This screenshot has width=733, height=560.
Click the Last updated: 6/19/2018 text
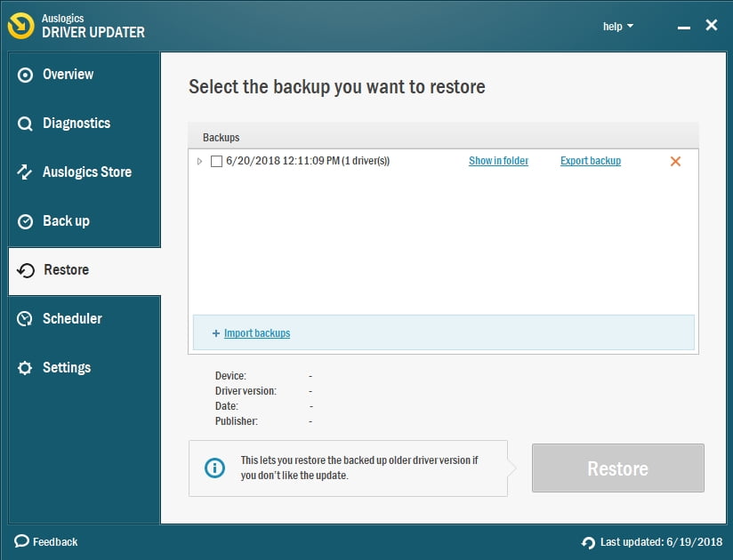(661, 542)
